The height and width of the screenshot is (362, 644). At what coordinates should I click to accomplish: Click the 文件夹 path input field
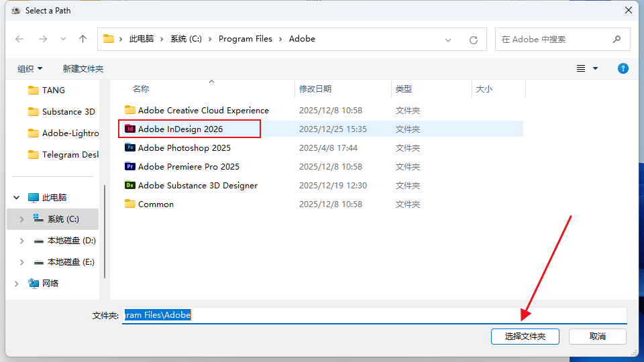coord(374,315)
